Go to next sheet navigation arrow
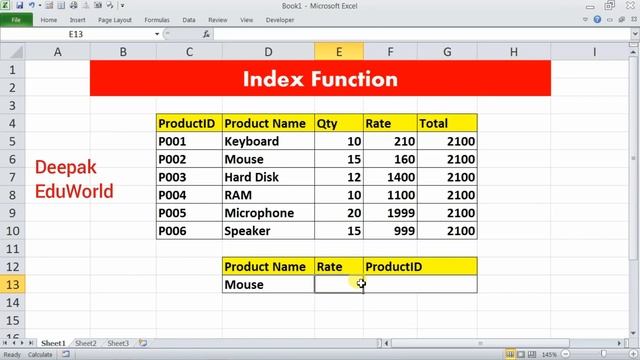The width and height of the screenshot is (640, 360). click(22, 343)
